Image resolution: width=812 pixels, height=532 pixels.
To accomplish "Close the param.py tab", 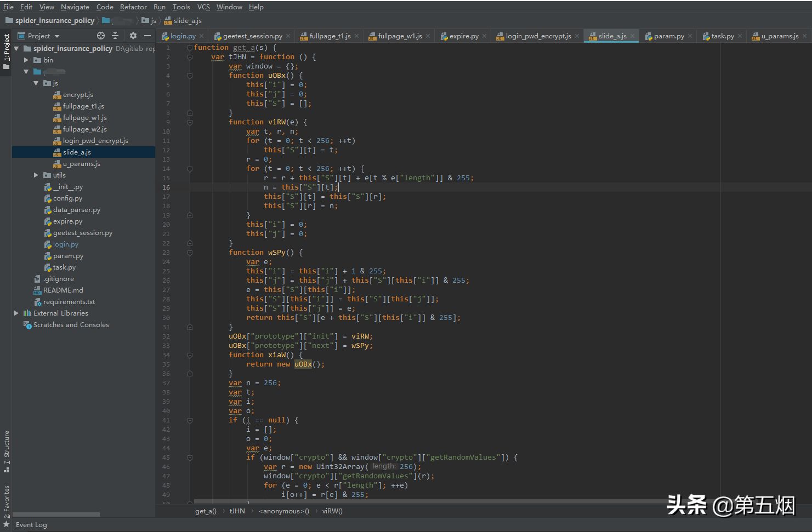I will [x=690, y=36].
